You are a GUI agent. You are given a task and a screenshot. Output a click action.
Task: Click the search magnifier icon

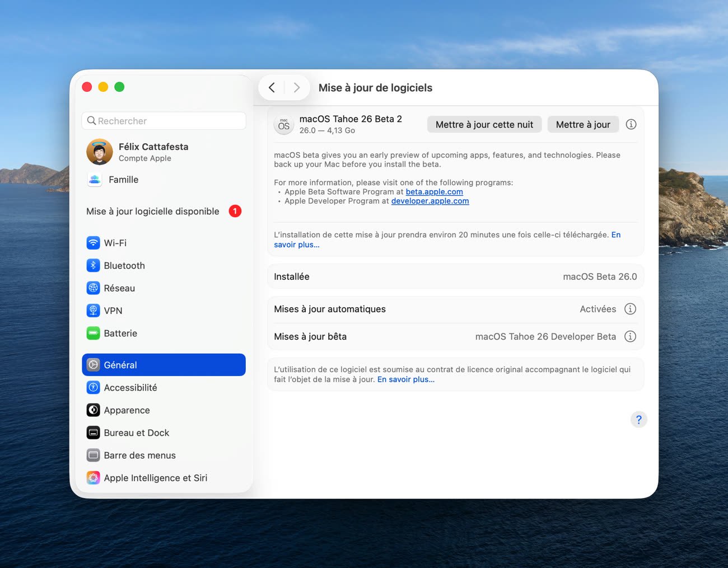92,120
